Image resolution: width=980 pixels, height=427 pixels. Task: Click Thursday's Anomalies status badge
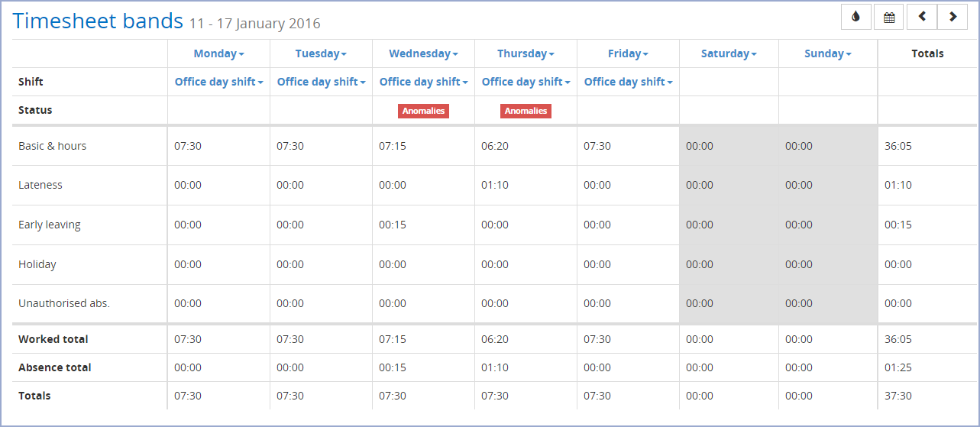(526, 111)
